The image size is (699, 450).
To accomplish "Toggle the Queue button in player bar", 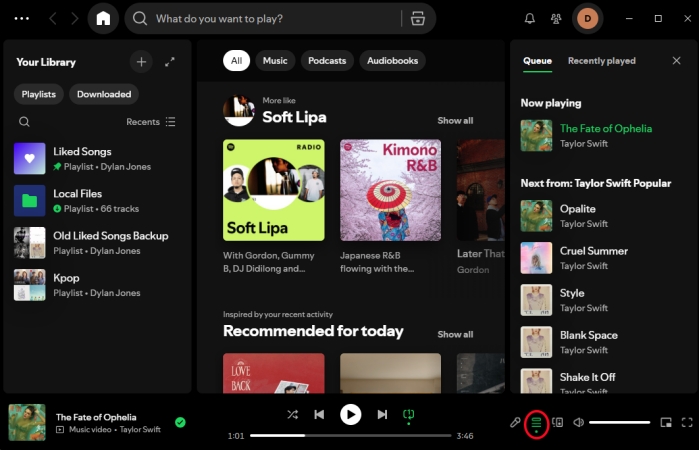I will [x=536, y=423].
